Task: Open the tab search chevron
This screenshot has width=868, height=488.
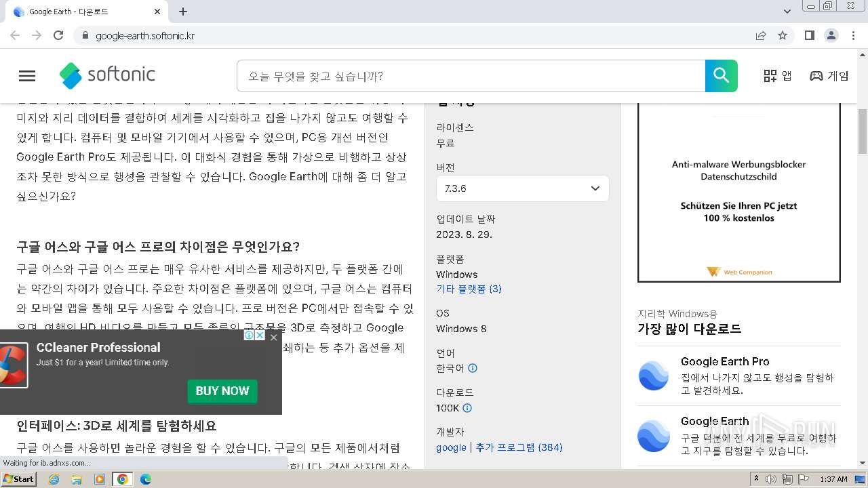Action: pos(787,12)
